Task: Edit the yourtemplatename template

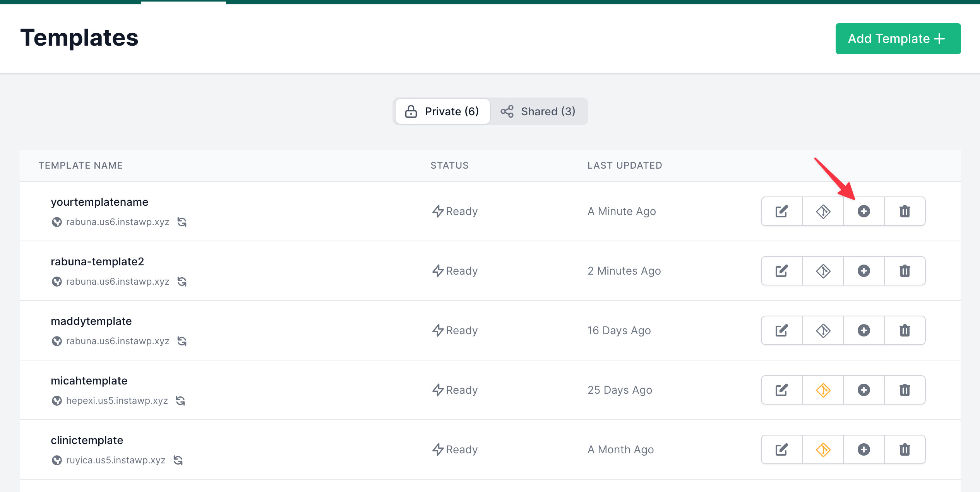Action: pyautogui.click(x=782, y=211)
